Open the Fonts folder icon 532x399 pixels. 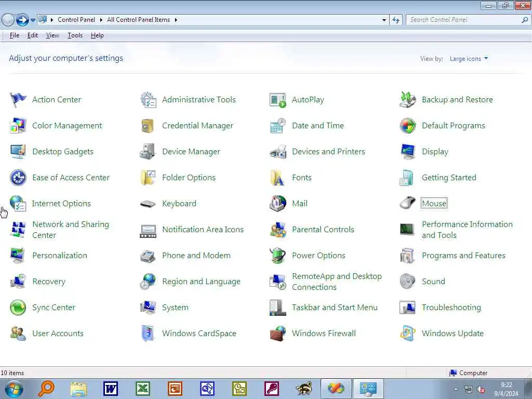277,178
